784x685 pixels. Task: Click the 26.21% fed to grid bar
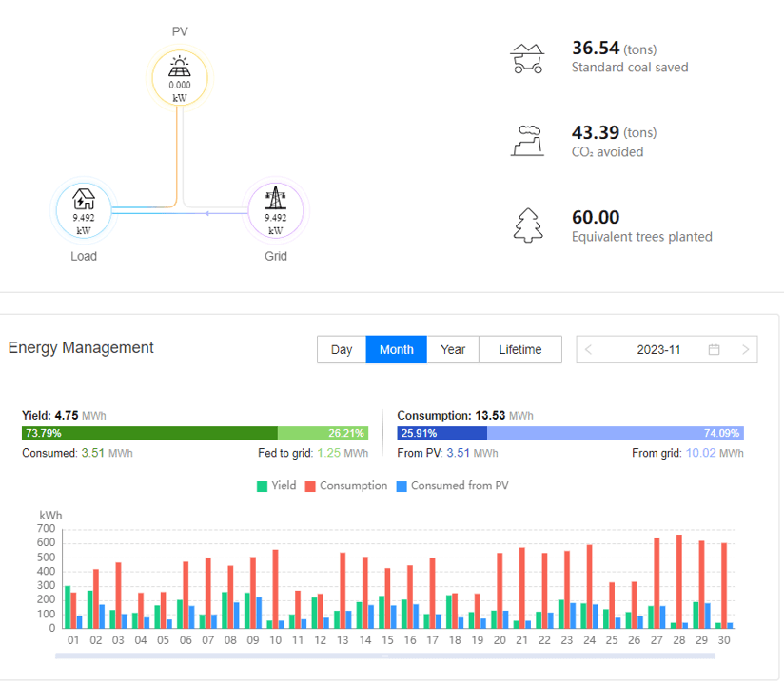click(x=323, y=433)
